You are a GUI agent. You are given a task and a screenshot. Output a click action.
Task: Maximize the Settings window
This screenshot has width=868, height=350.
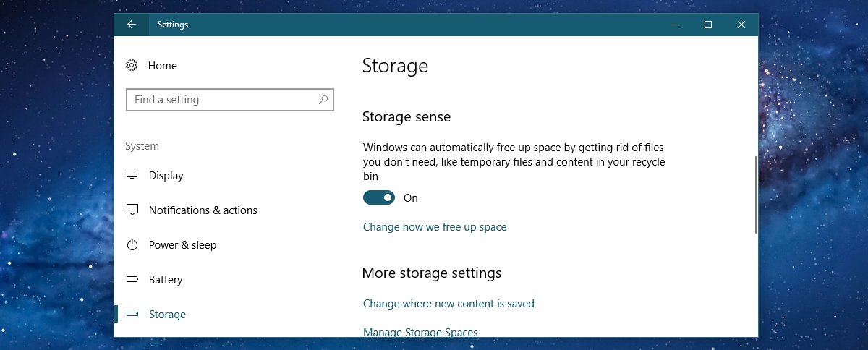(708, 25)
